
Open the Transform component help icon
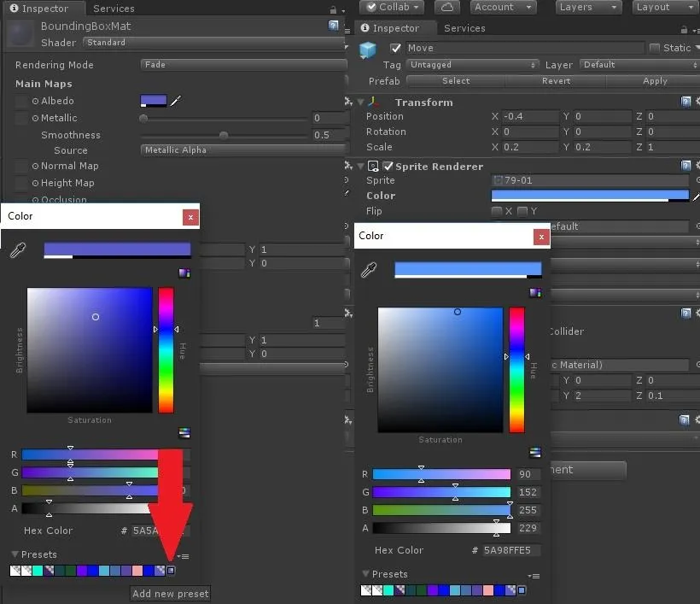click(685, 102)
